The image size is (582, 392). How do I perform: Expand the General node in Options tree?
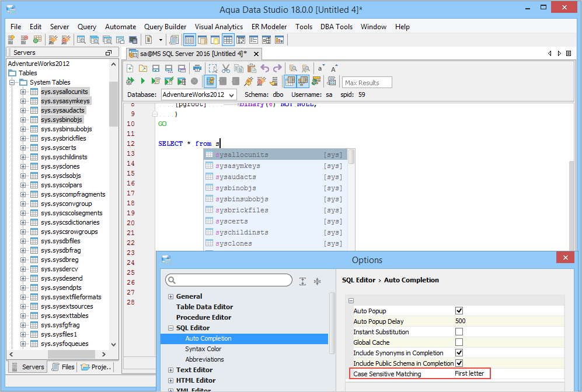coord(171,296)
